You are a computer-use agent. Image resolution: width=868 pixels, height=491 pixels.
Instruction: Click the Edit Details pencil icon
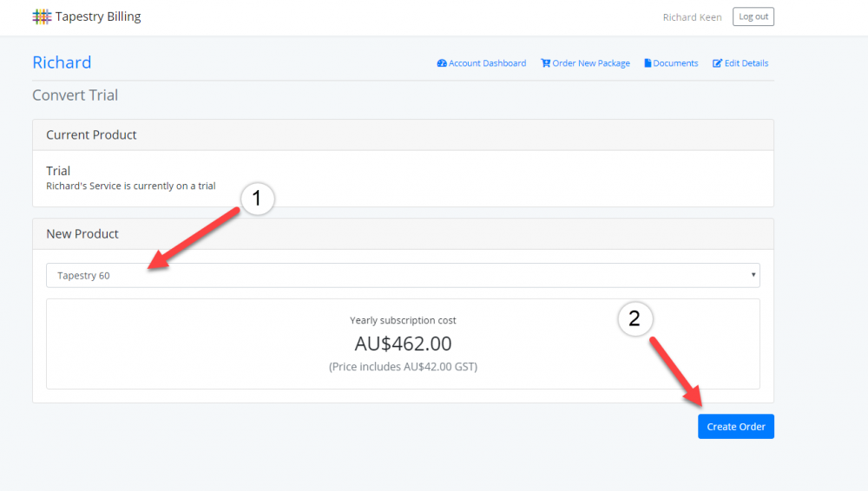pos(717,63)
